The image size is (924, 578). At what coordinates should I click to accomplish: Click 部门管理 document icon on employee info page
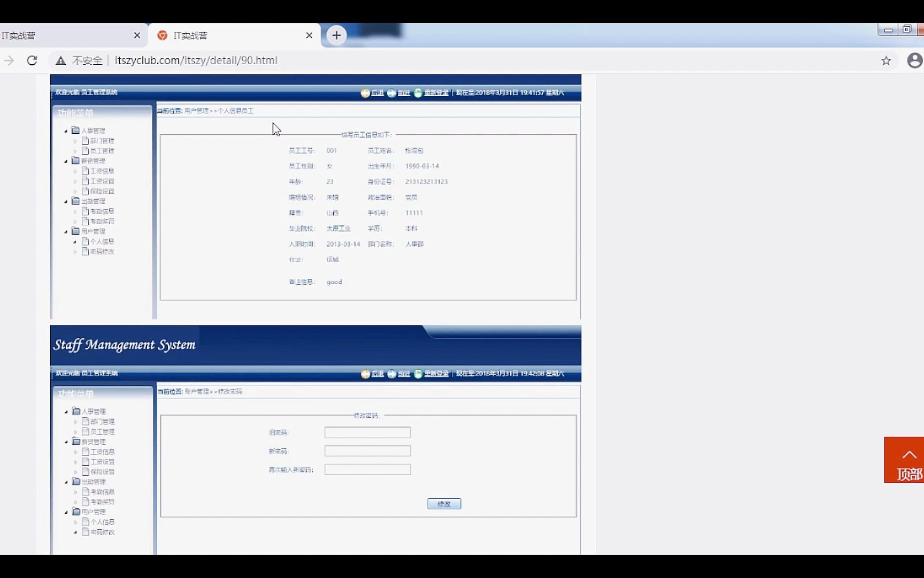(x=85, y=140)
